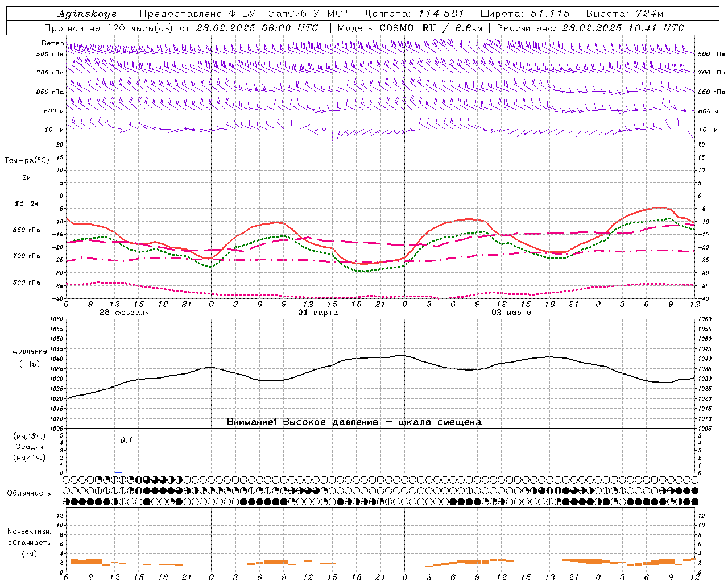Image resolution: width=728 pixels, height=582 pixels.
Task: Click the left-axis "20" temperature scale value
Action: 60,144
